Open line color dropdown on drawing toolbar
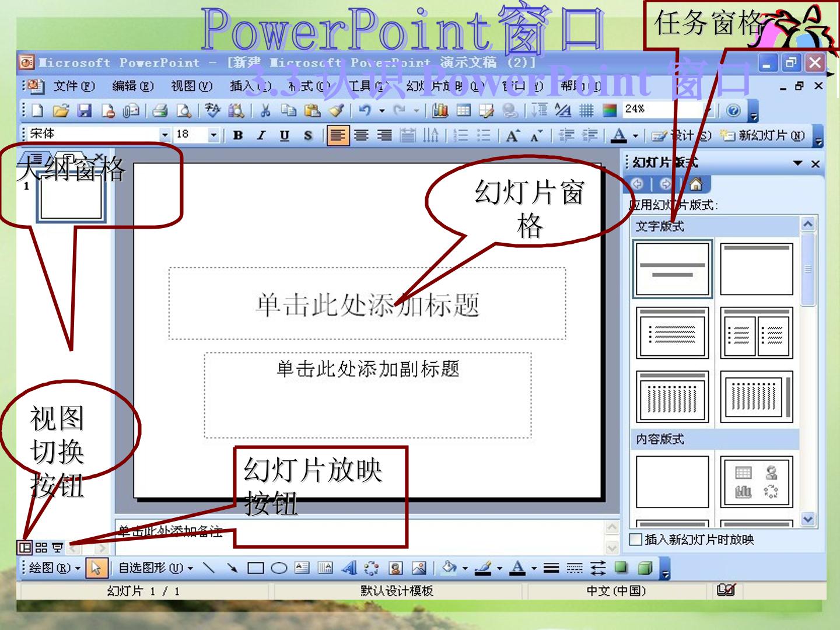 (500, 568)
